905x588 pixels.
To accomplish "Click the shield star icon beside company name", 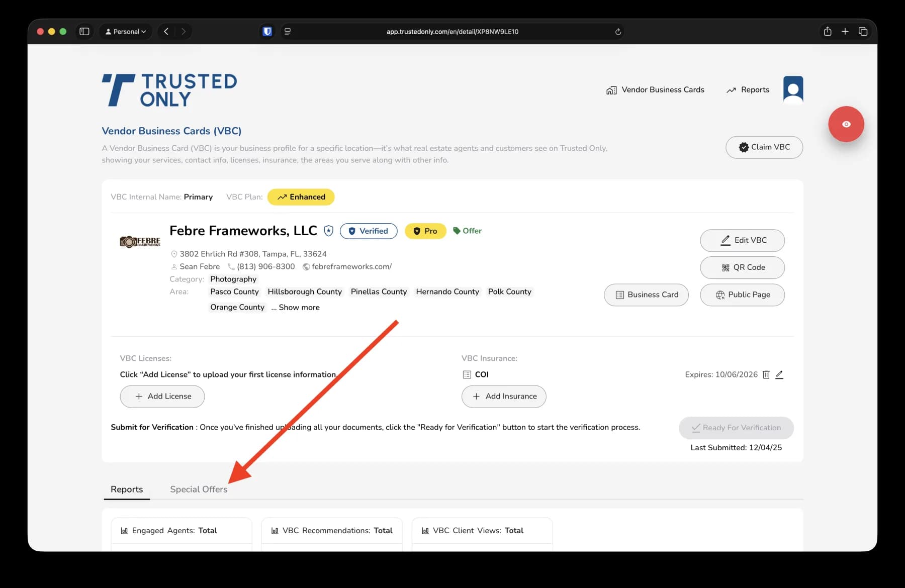I will pyautogui.click(x=329, y=231).
